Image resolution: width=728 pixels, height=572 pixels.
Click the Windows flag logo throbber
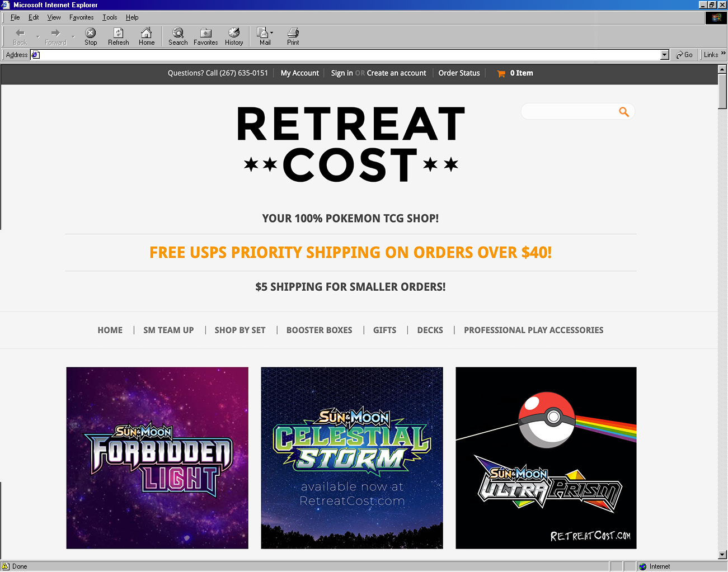click(716, 17)
